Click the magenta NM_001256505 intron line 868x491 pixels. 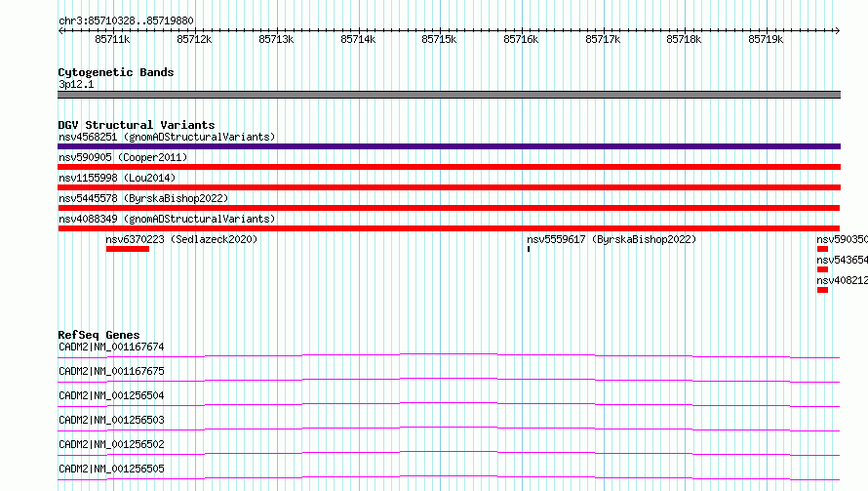(x=449, y=477)
